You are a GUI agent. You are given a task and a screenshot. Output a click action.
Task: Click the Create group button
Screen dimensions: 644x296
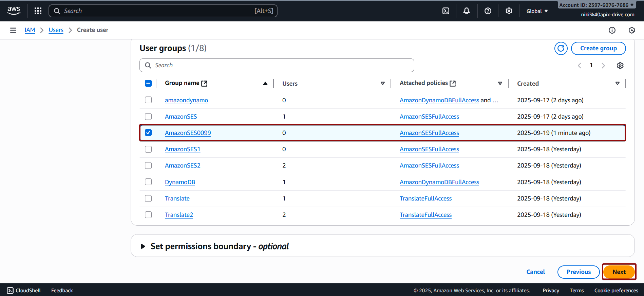point(598,48)
